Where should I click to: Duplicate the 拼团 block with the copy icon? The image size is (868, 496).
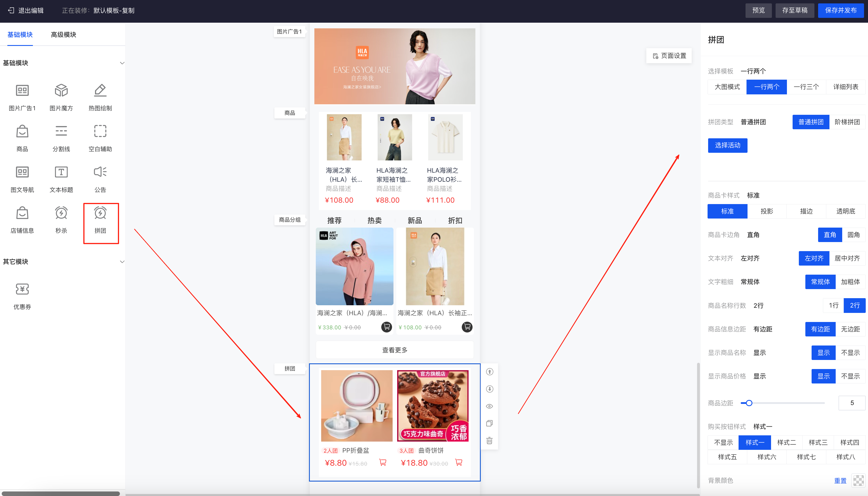coord(490,423)
